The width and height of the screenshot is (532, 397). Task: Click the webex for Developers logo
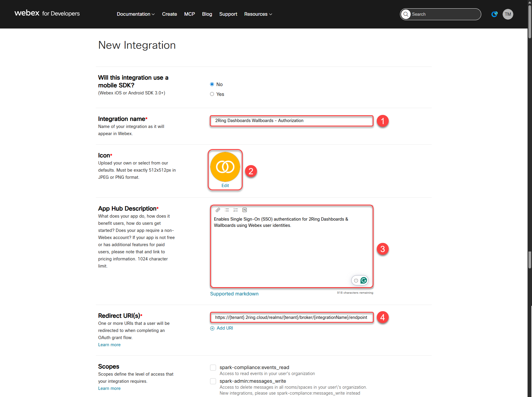47,13
